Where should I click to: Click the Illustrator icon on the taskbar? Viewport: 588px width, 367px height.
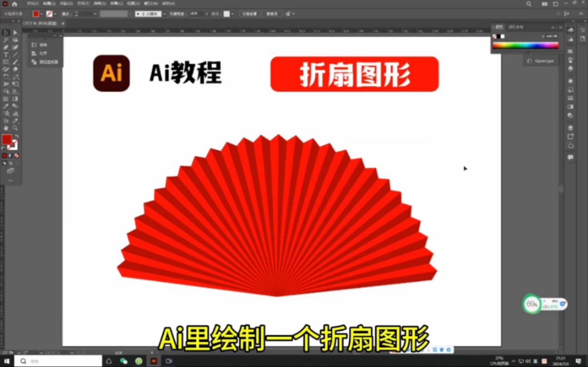(154, 360)
